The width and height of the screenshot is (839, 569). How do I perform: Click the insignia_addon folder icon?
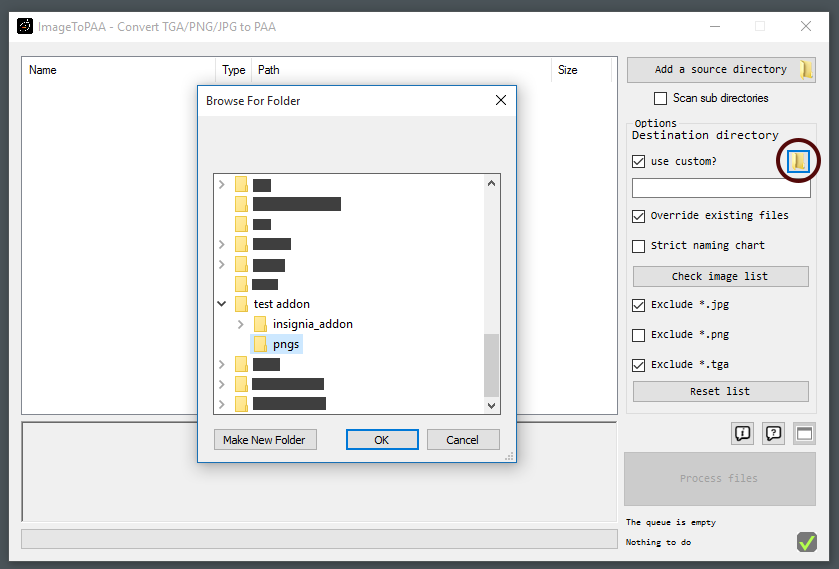tap(260, 324)
